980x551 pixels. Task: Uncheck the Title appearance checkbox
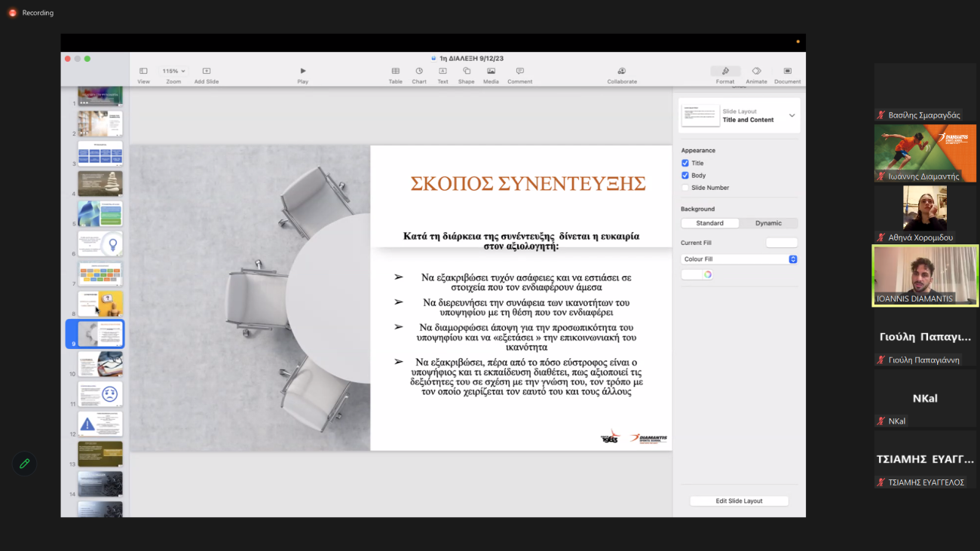pos(685,163)
